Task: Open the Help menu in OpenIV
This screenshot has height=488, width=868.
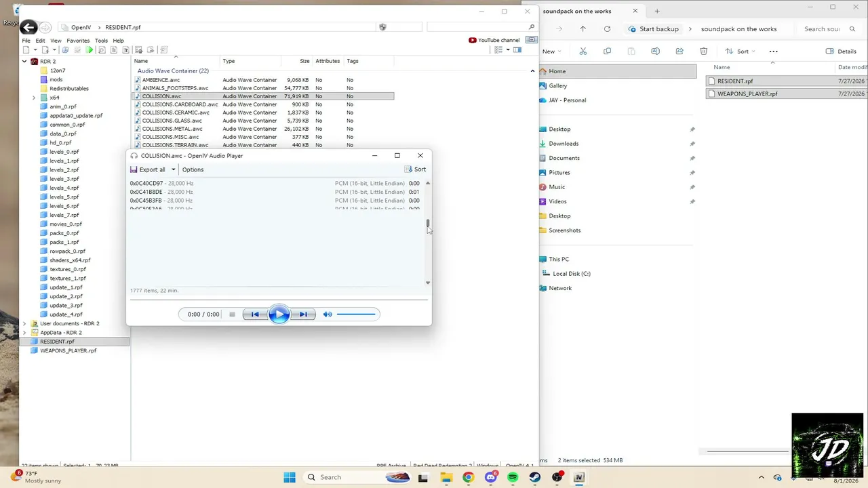Action: tap(118, 41)
